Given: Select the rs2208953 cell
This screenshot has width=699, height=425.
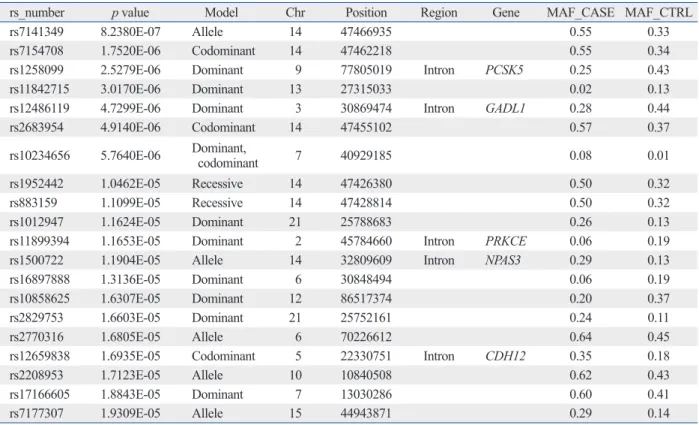Looking at the screenshot, I should (x=37, y=375).
